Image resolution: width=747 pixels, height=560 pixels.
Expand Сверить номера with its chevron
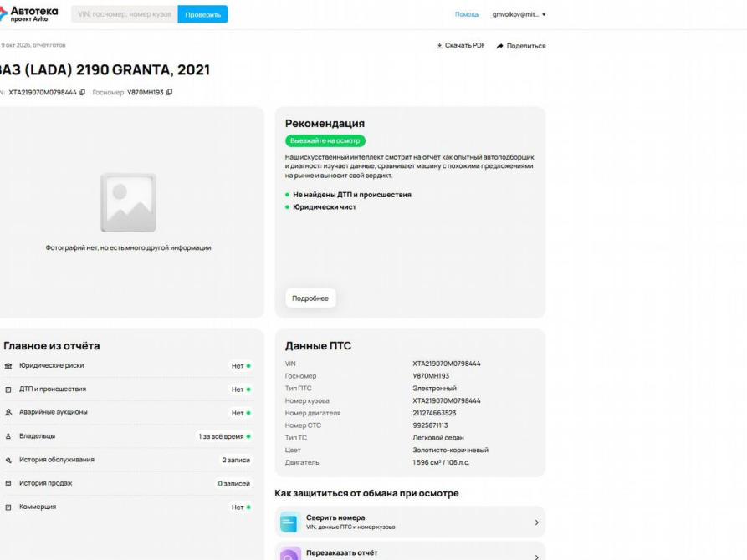point(536,522)
